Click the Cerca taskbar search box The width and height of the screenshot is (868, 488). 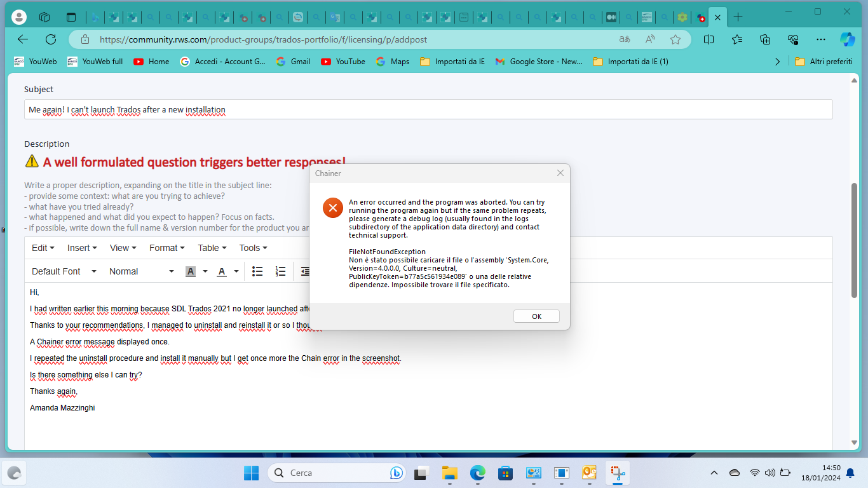click(337, 473)
